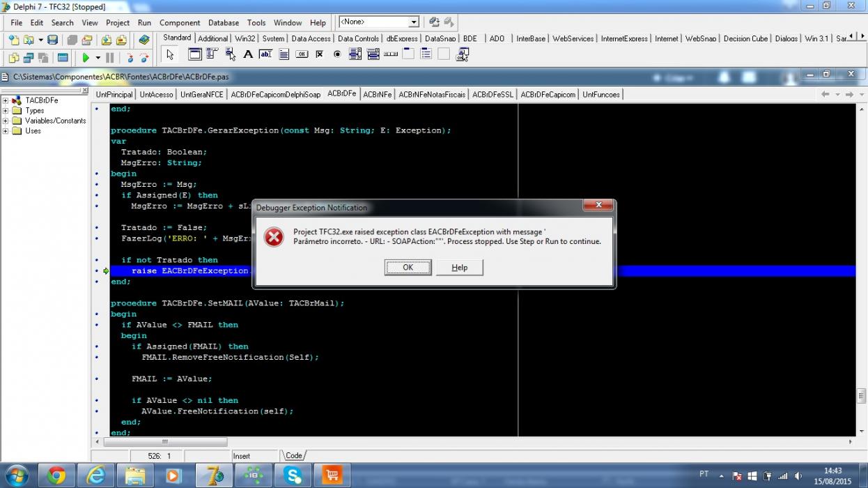Pick the MainMenu component icon
Screen dimensions: 868x488
[x=212, y=54]
